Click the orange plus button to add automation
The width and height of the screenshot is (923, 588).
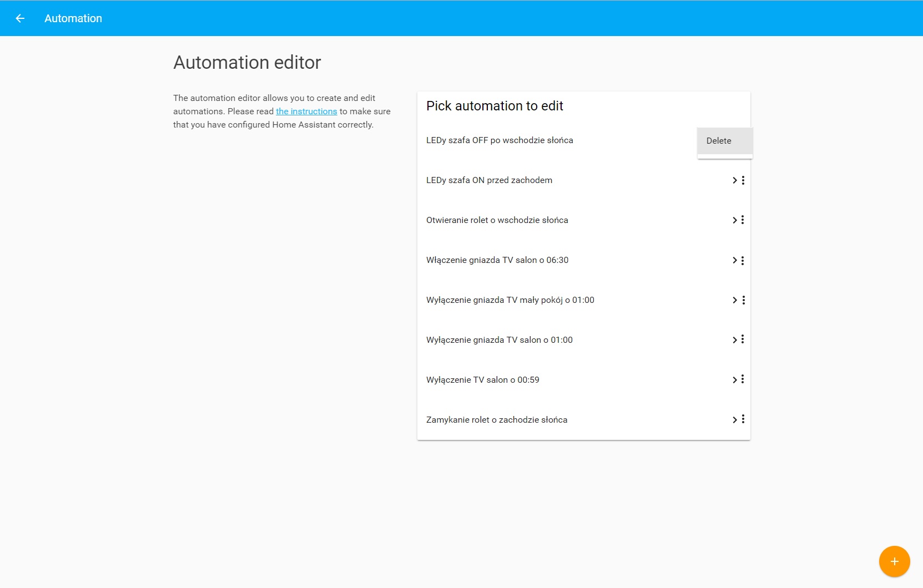click(894, 561)
